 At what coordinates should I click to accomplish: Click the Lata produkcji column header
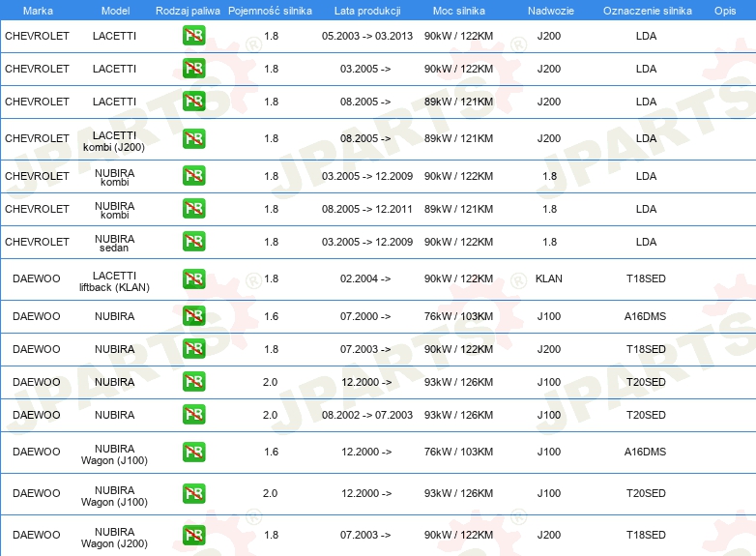(367, 11)
